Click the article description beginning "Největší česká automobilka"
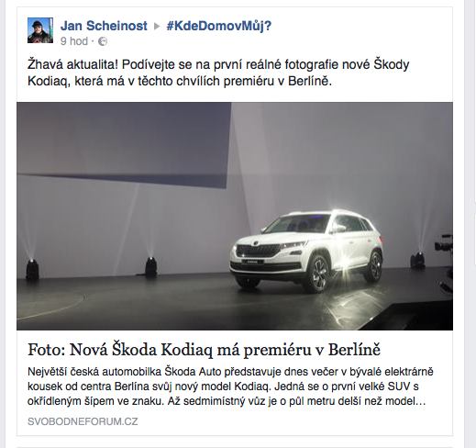This screenshot has width=476, height=448. click(230, 386)
